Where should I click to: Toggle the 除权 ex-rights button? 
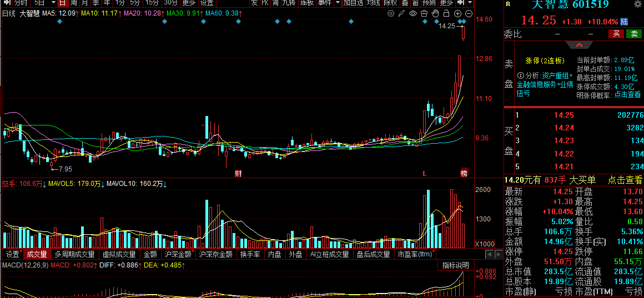point(391,2)
